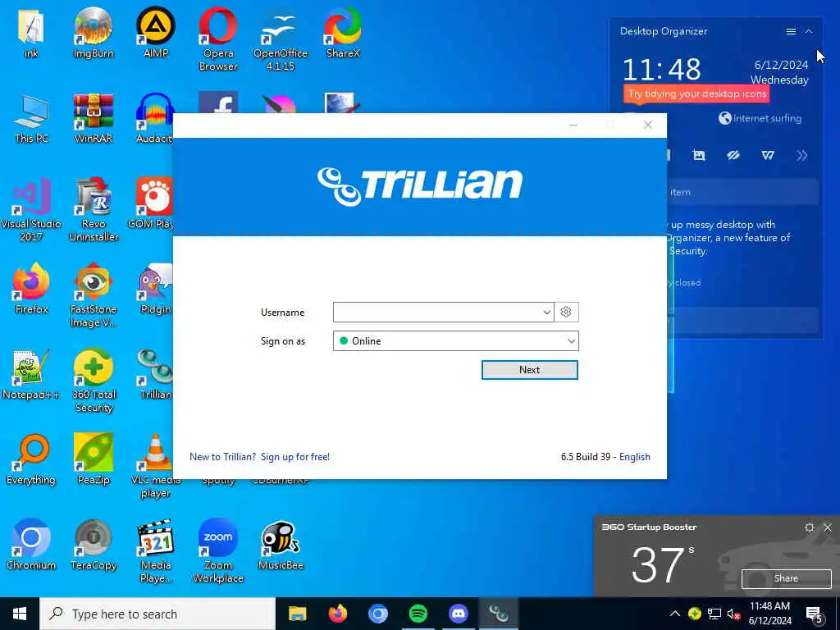840x630 pixels.
Task: Open the ImgBurn desktop icon
Action: [x=94, y=33]
